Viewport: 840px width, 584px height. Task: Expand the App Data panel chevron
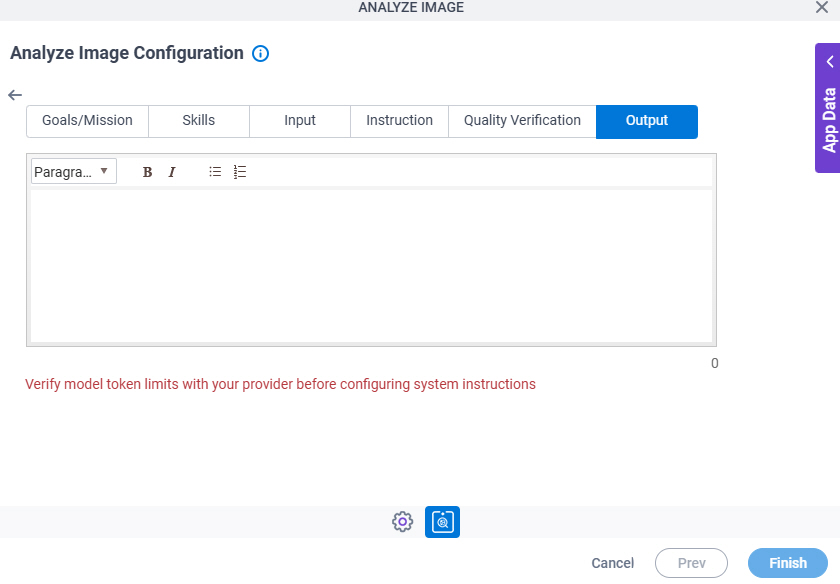[x=830, y=62]
